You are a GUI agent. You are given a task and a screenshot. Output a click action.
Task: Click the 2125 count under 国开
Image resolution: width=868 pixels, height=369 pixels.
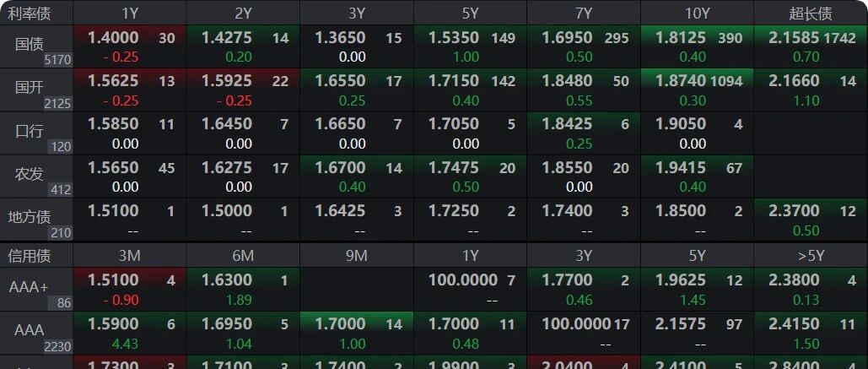[x=58, y=104]
